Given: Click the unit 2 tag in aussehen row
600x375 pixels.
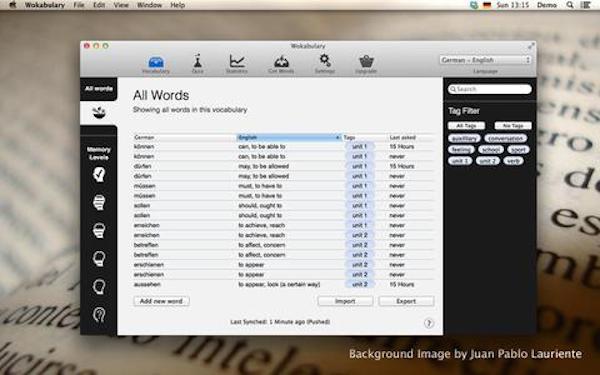Looking at the screenshot, I should click(360, 284).
